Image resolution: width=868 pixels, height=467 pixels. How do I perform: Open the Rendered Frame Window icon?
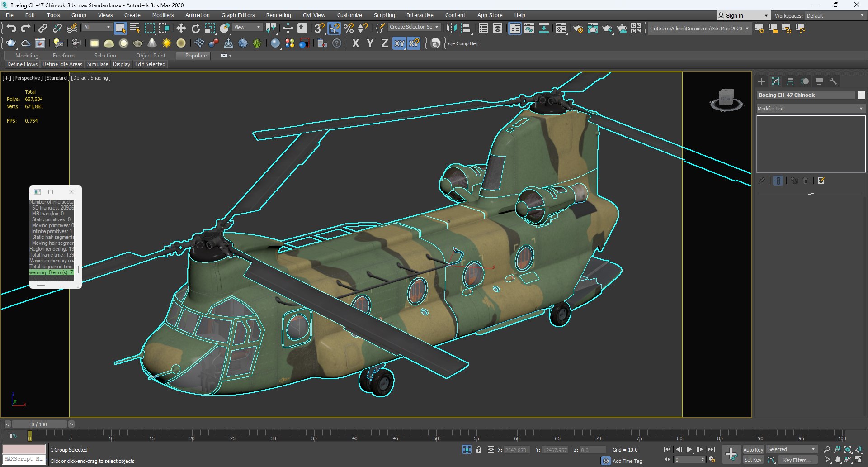[x=592, y=29]
